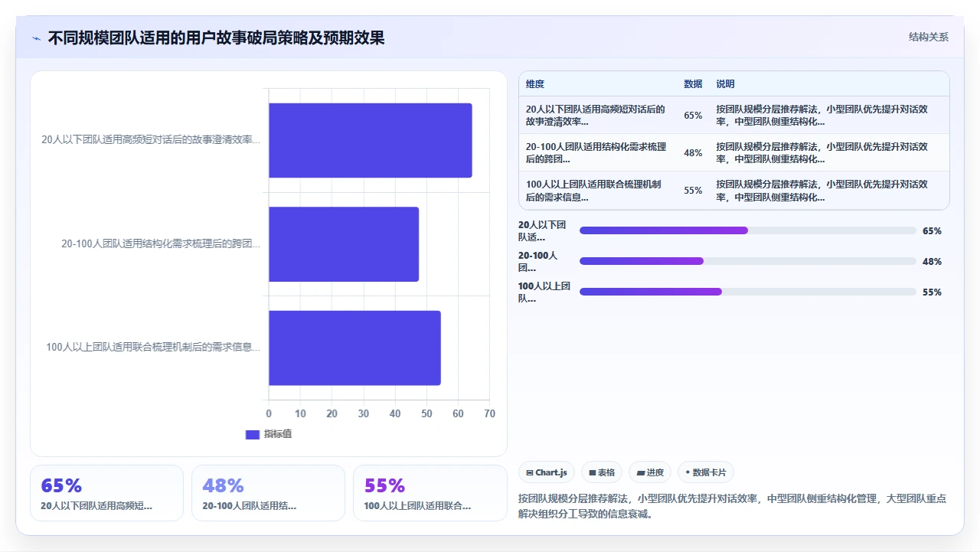Viewport: 980px width, 552px height.
Task: Click progress label 20-100人团
Action: [537, 261]
